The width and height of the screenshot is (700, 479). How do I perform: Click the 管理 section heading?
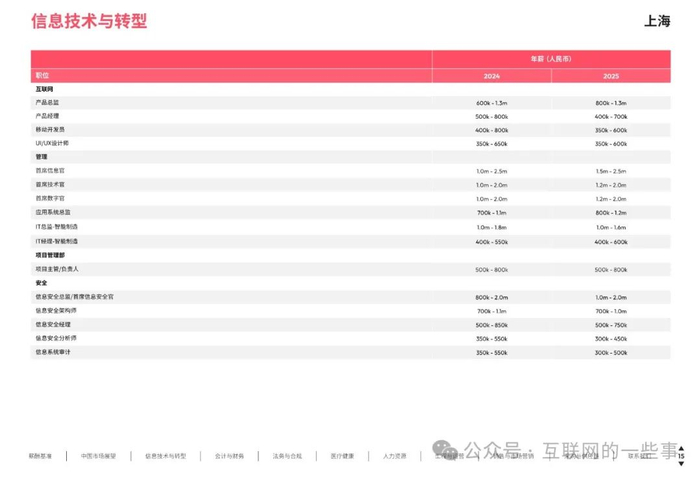click(x=42, y=157)
